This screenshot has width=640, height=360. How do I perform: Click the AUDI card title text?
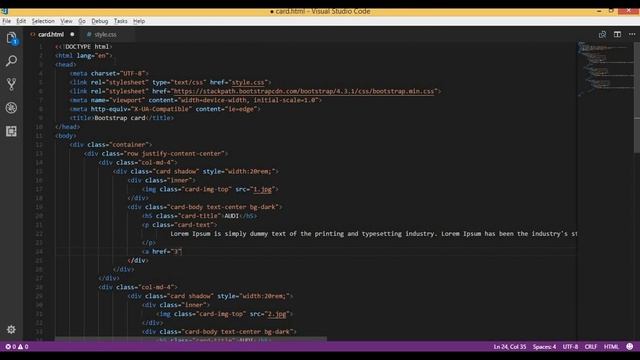pos(231,216)
